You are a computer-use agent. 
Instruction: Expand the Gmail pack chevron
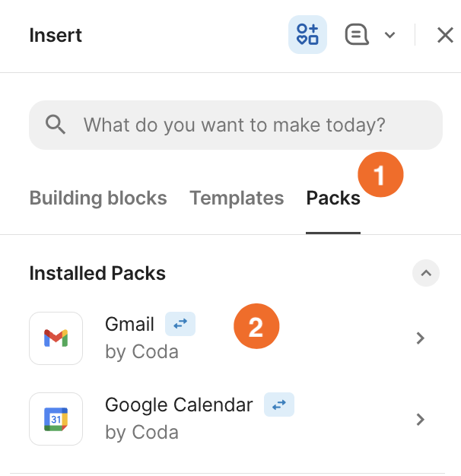coord(421,338)
